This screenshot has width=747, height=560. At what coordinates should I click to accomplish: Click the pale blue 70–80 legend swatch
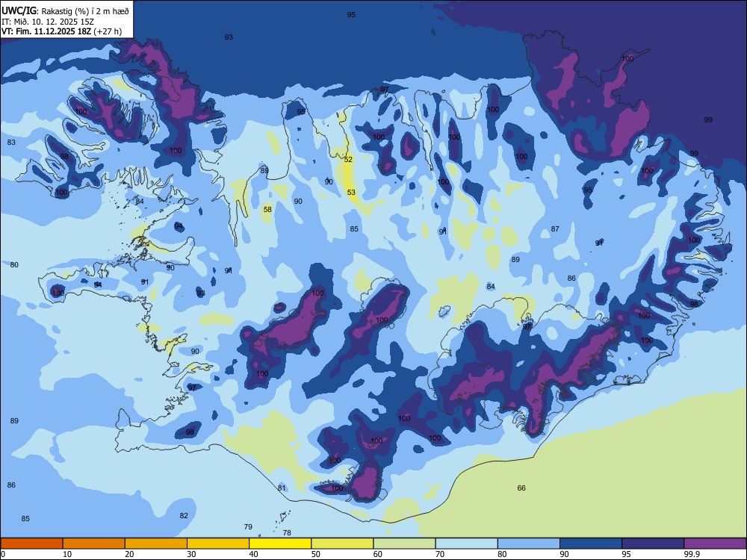(466, 544)
